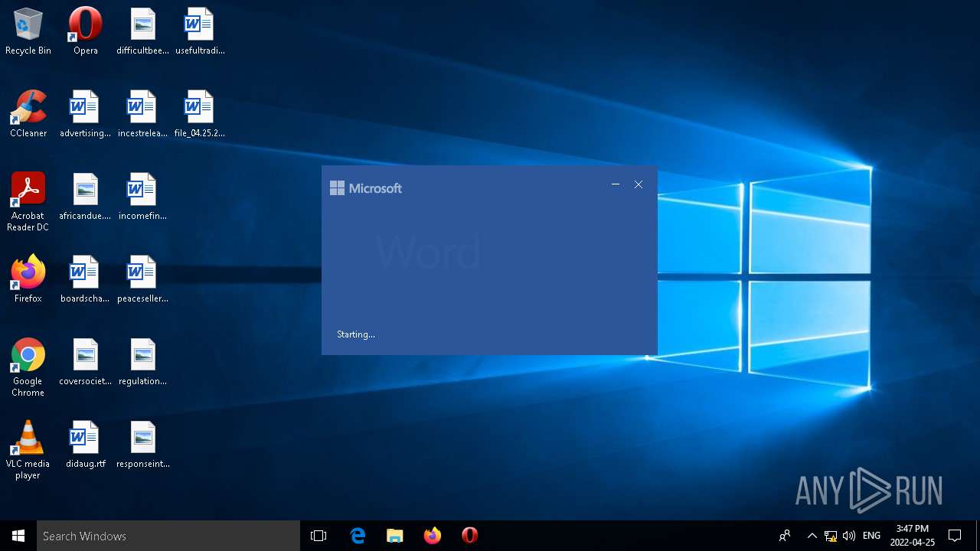This screenshot has height=551, width=980.
Task: Launch Opera from the taskbar
Action: pos(470,536)
